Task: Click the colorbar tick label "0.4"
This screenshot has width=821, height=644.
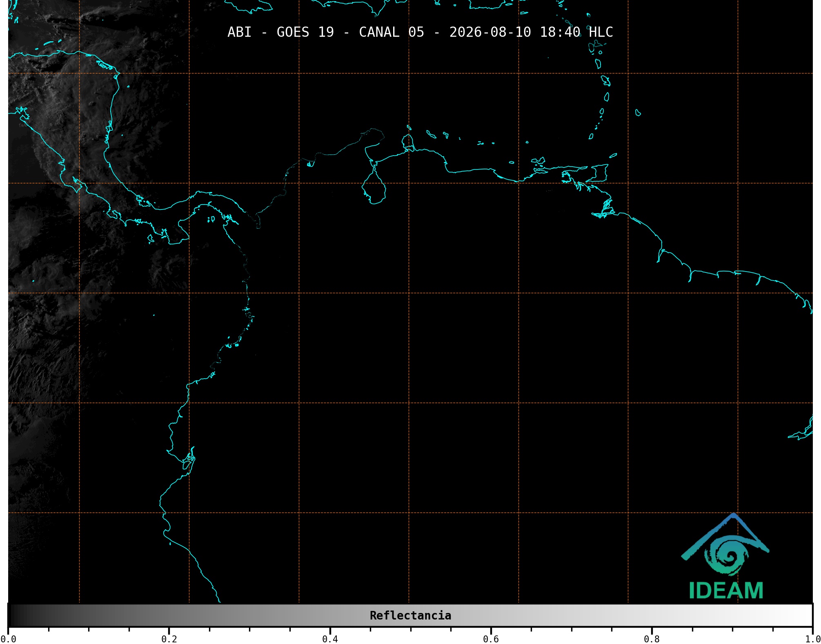Action: [330, 639]
